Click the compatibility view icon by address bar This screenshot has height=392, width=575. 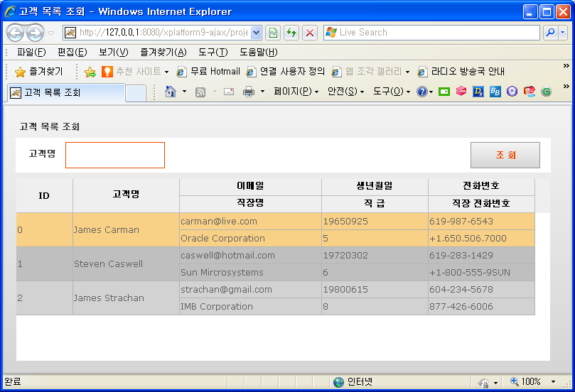pos(273,33)
